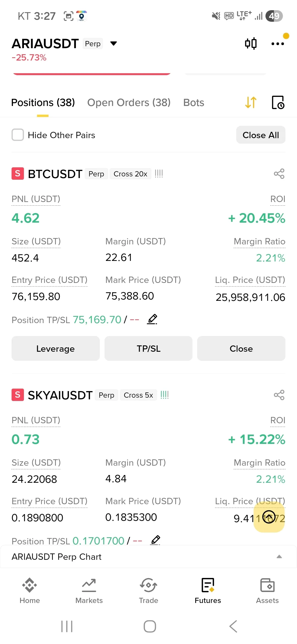The width and height of the screenshot is (297, 644).
Task: Switch to the Bots tab
Action: pyautogui.click(x=194, y=103)
